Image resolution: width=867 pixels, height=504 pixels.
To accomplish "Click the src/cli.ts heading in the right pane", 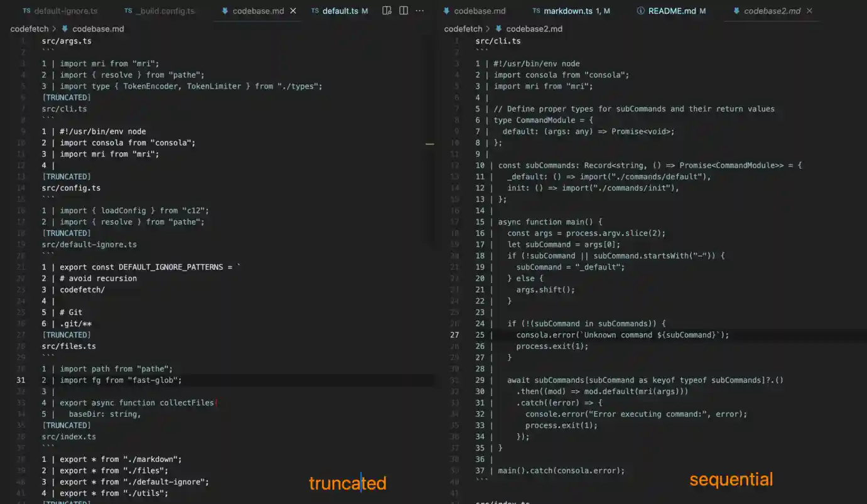I will click(498, 41).
